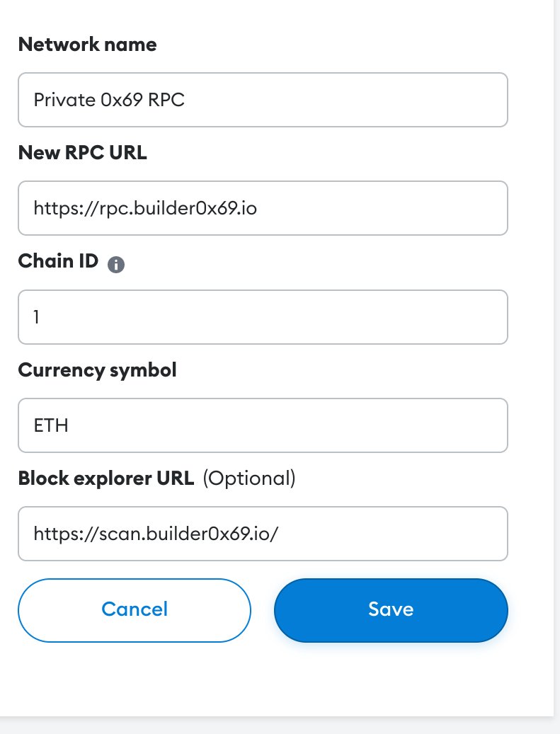
Task: Click the "Block explorer URL" label
Action: 106,478
